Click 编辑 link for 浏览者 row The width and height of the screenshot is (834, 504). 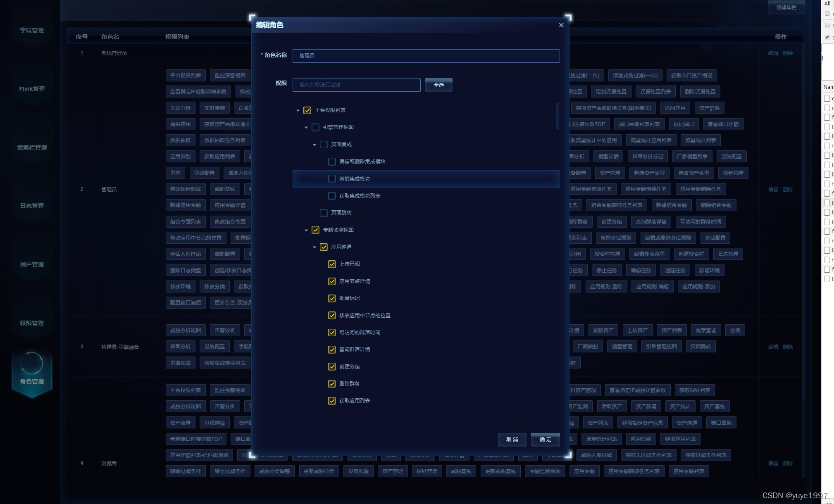[x=773, y=464]
